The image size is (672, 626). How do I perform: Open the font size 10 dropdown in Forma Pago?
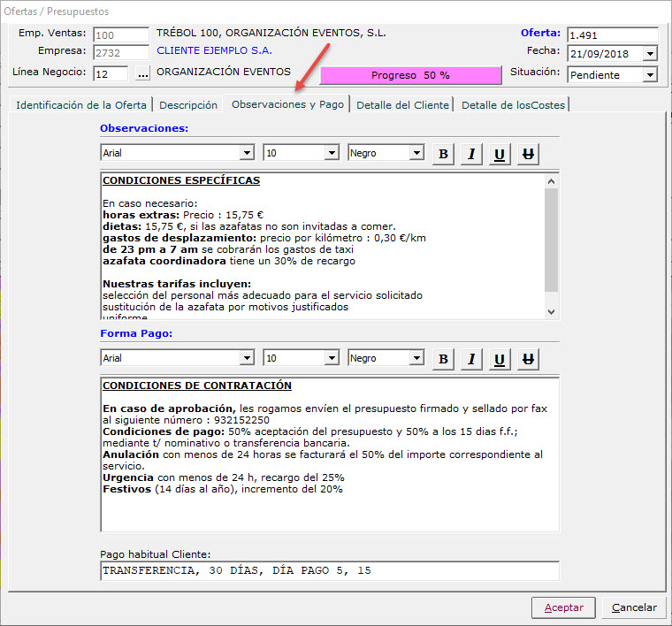tap(332, 358)
